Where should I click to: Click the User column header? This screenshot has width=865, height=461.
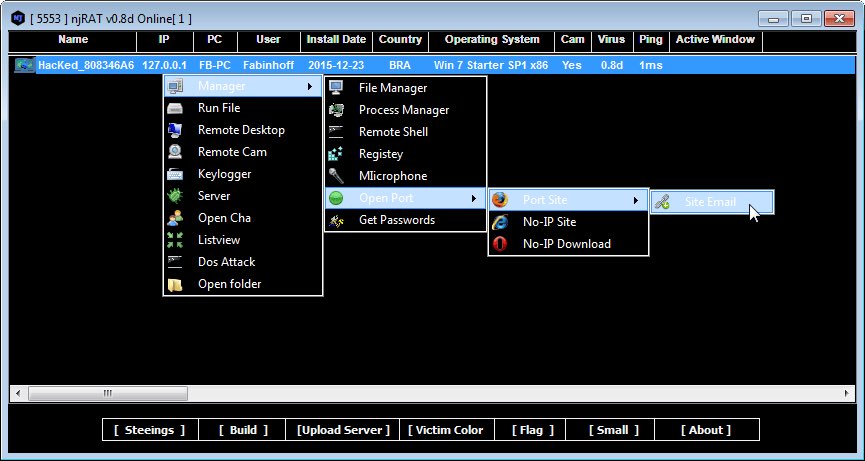coord(269,40)
